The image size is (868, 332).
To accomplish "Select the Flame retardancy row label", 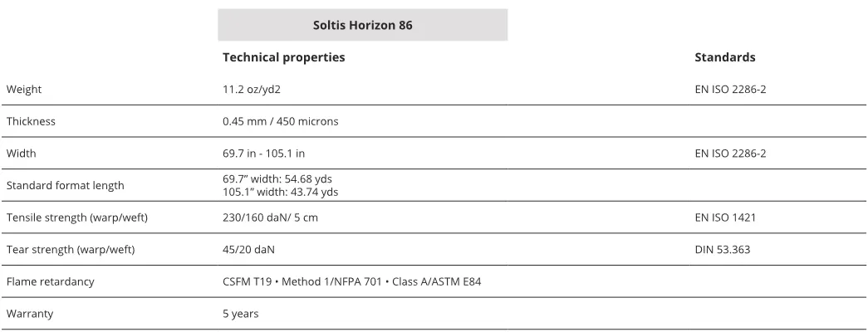I will tap(50, 282).
